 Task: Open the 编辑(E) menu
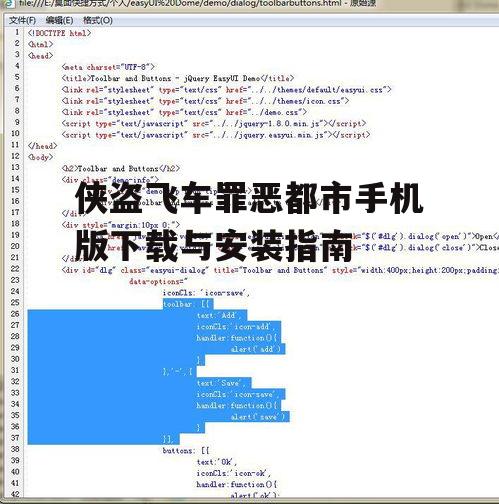click(x=59, y=20)
